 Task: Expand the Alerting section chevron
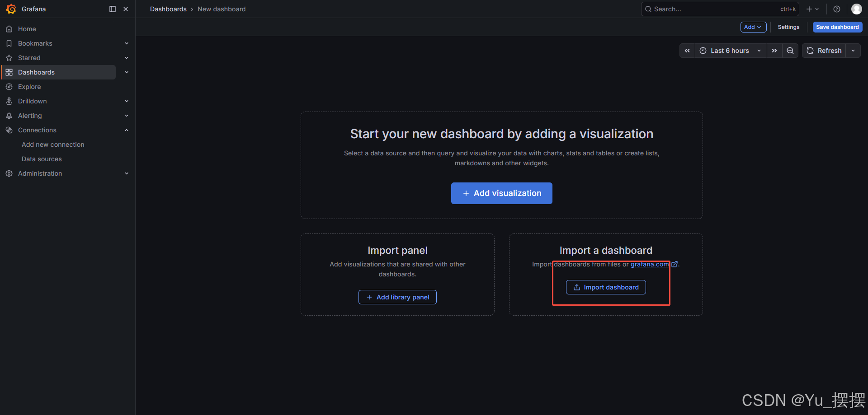pos(127,116)
